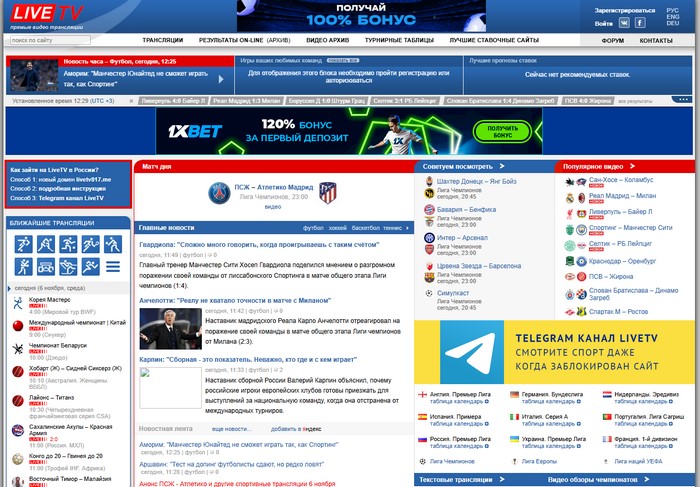700x487 pixels.
Task: Collapse the сегодня (6 ноября, среда) date group
Action: (9, 288)
